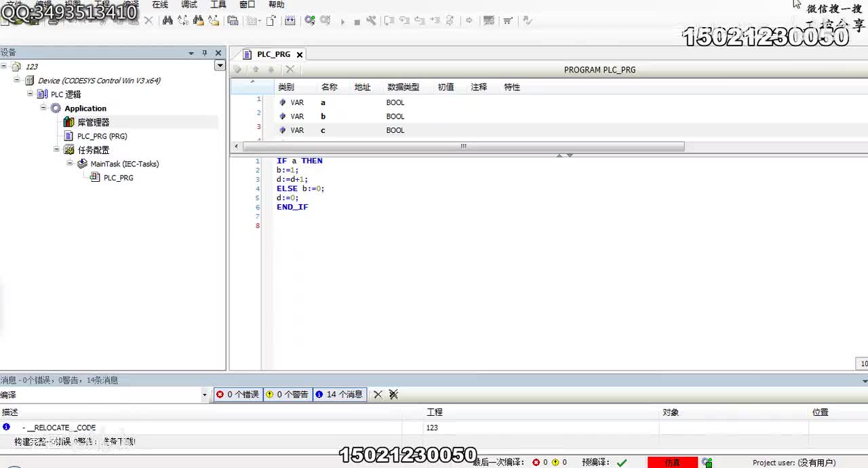Screen dimensions: 868x468
Task: Open the 窗口 menu
Action: tap(248, 4)
